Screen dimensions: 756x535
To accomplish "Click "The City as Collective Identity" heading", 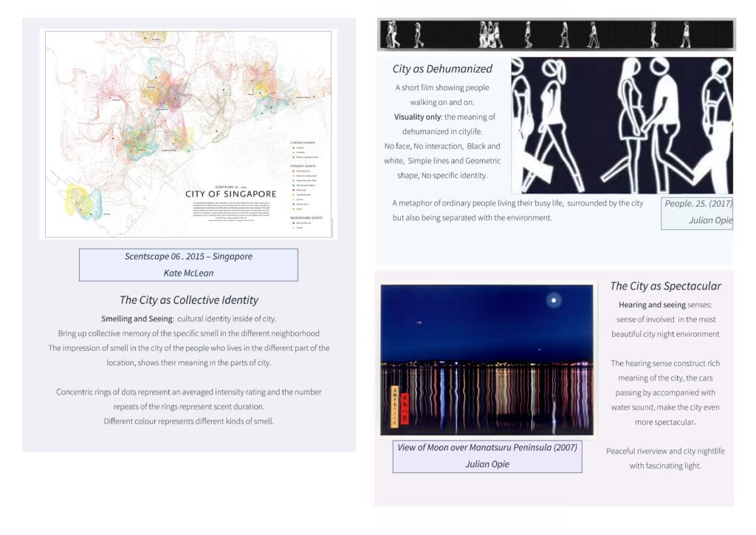I will click(x=188, y=300).
